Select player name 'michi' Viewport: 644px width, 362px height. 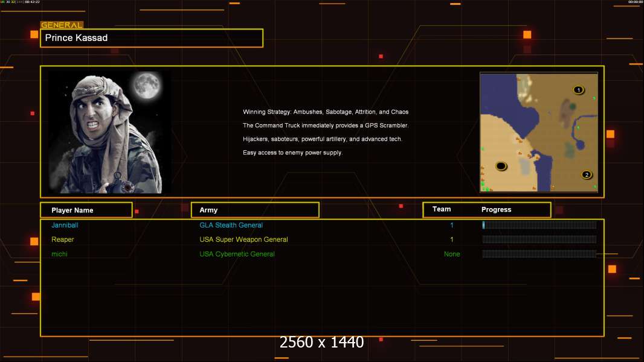pos(59,254)
